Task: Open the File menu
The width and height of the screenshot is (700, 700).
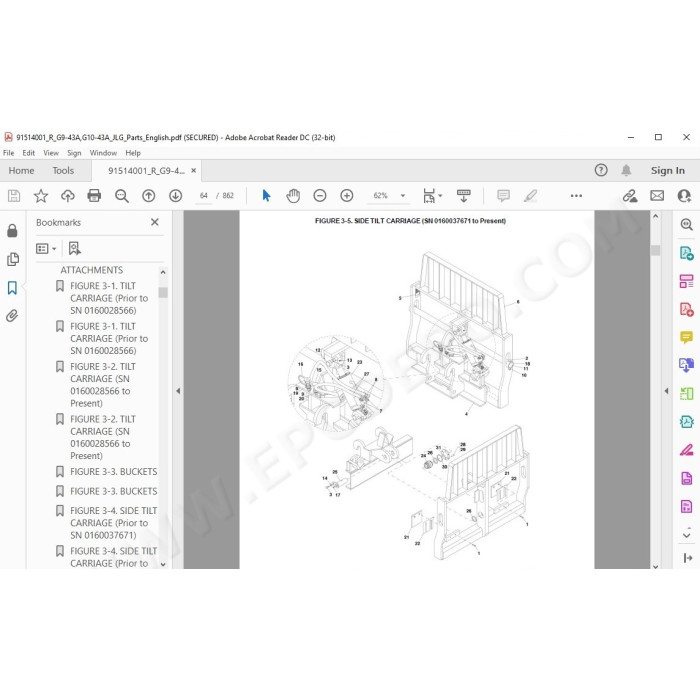Action: [8, 153]
